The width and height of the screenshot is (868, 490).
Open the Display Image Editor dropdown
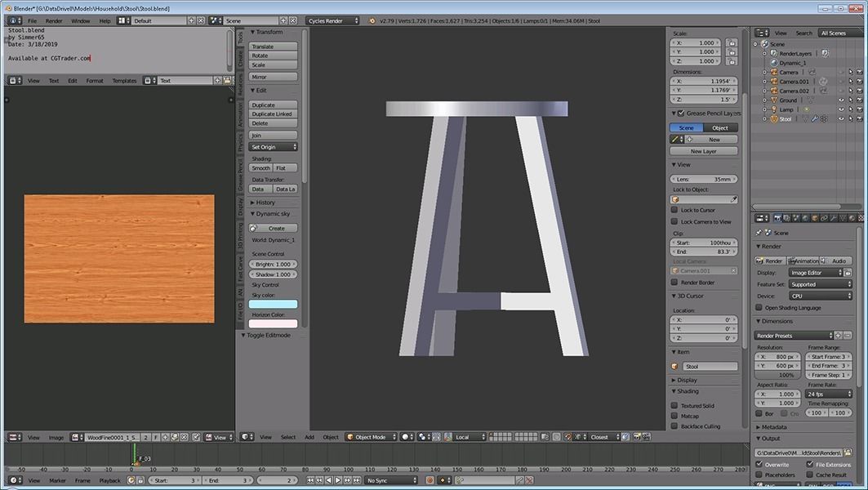click(x=816, y=273)
